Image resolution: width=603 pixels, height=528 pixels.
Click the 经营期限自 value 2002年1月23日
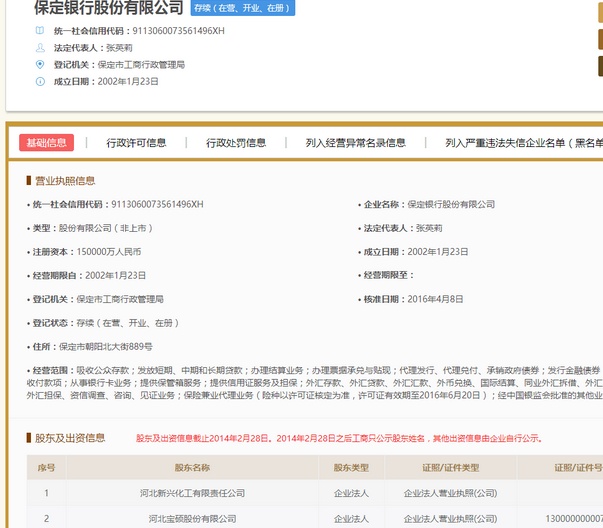pos(115,275)
